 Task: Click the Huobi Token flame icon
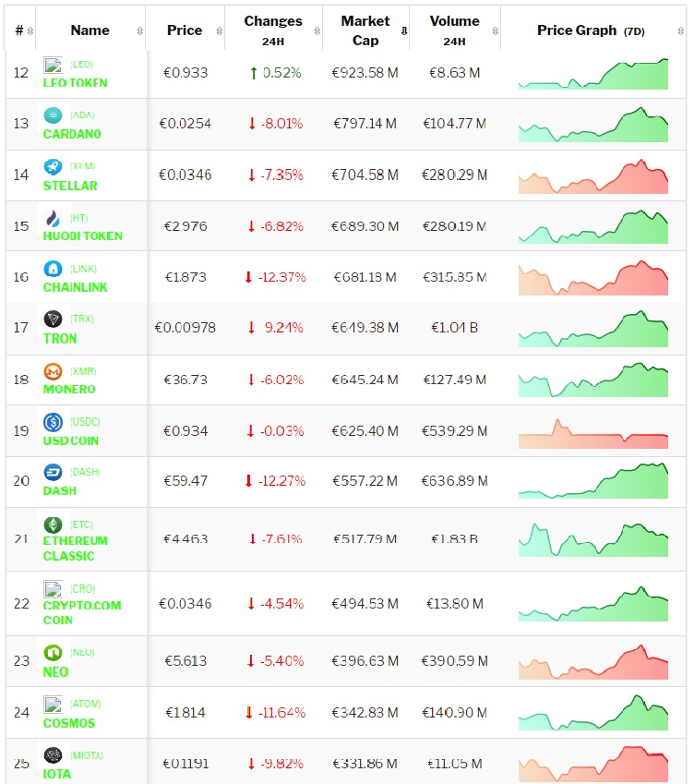53,218
